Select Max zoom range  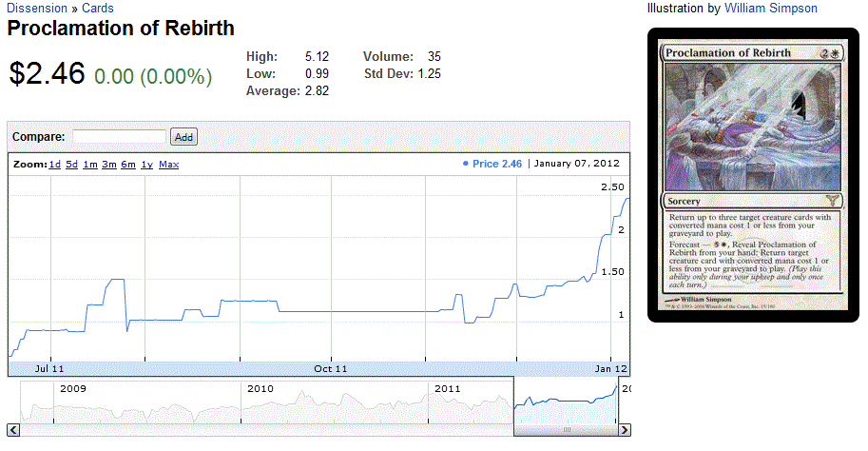pyautogui.click(x=168, y=165)
